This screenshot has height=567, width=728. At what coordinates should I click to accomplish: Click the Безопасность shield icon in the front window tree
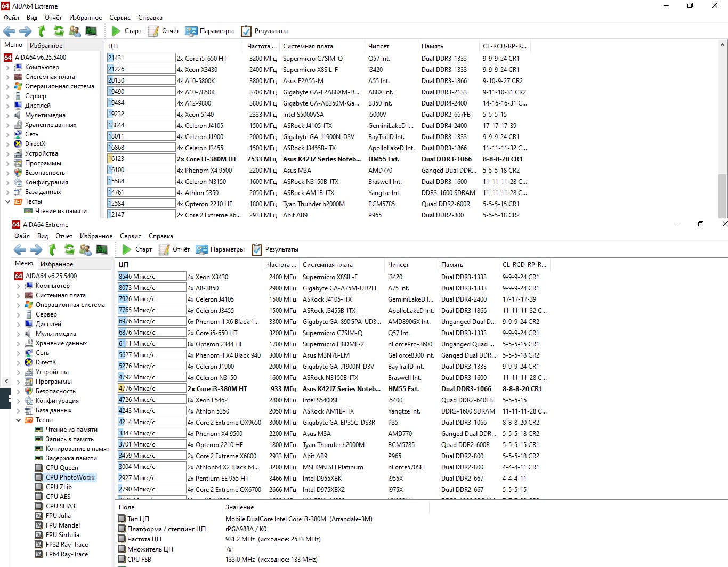[29, 391]
